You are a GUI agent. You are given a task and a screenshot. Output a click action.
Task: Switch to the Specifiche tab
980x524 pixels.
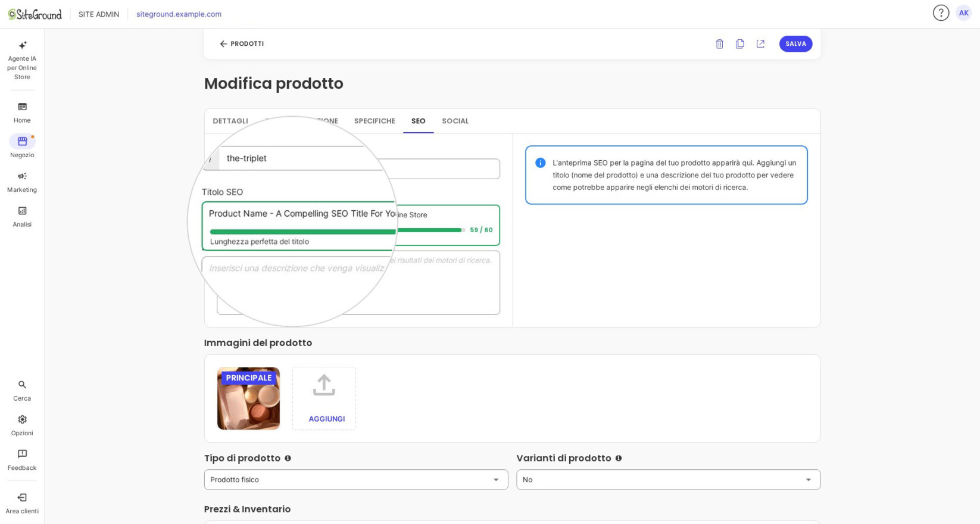pyautogui.click(x=374, y=121)
